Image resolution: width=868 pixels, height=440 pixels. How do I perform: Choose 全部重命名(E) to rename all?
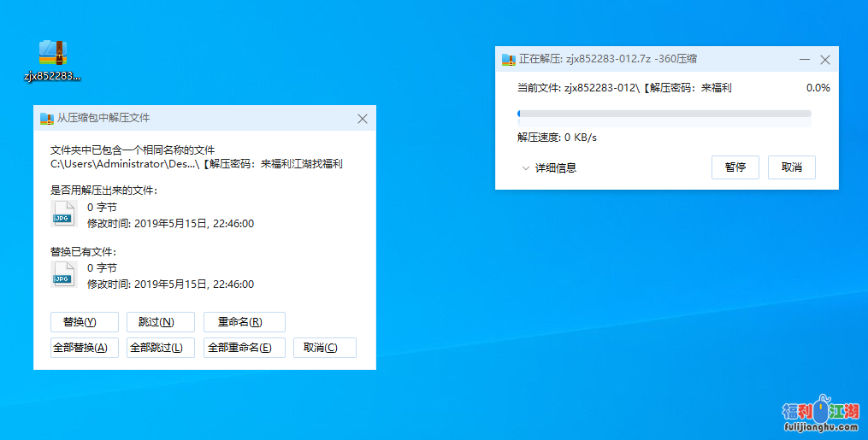(239, 348)
